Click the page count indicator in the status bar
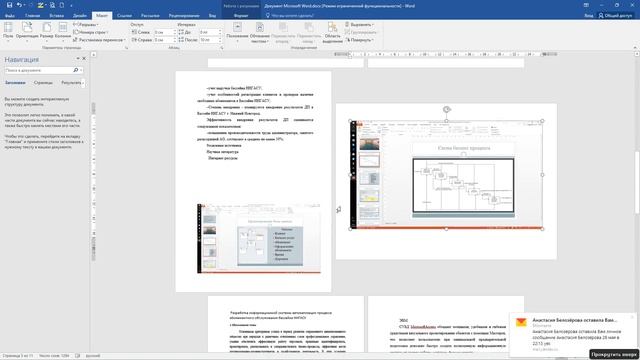Screen dimensions: 640x360 (x=18, y=356)
